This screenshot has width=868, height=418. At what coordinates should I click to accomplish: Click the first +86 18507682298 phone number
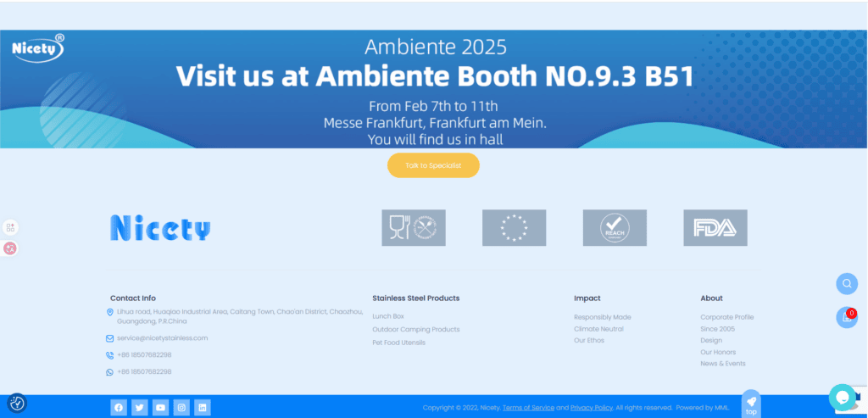(144, 355)
